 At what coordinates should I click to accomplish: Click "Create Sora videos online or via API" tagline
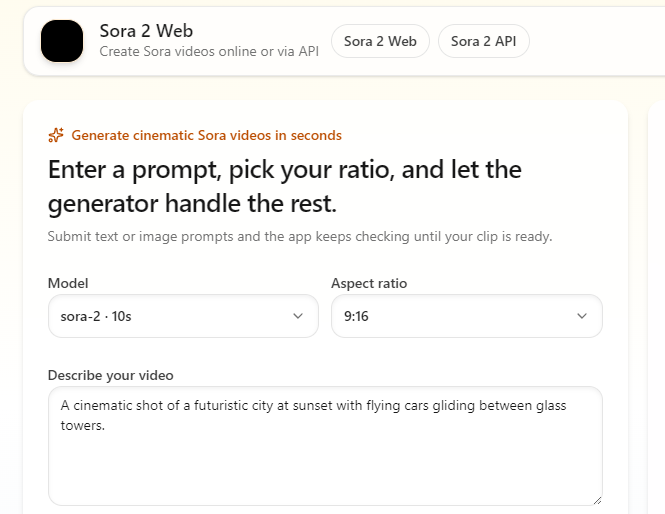[209, 51]
